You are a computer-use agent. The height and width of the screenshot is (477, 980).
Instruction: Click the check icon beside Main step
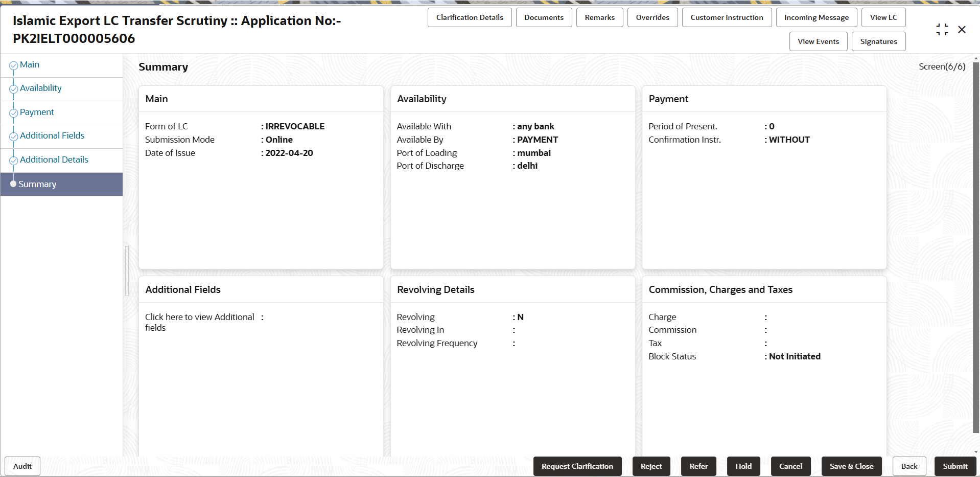coord(14,65)
